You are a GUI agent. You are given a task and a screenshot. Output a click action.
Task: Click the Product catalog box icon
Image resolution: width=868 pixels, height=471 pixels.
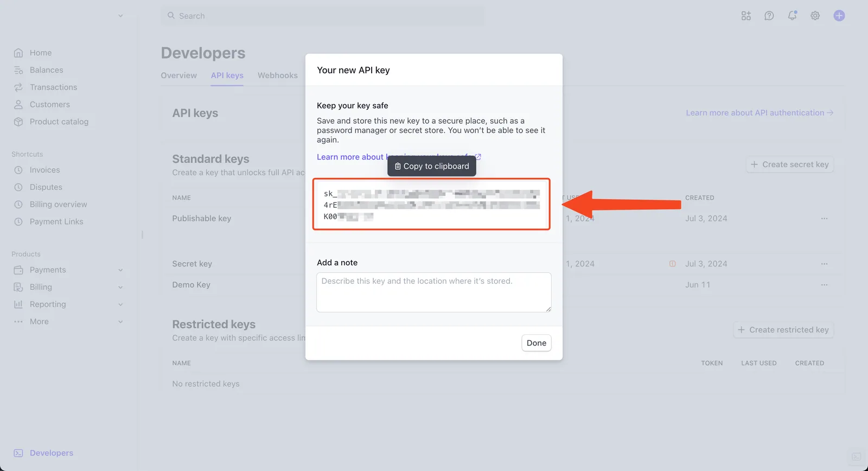click(18, 122)
